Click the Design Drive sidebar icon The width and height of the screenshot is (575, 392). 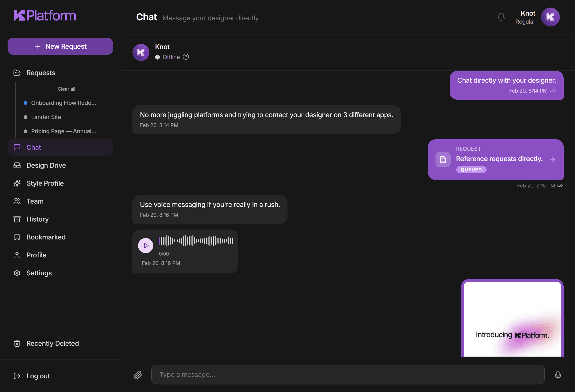tap(17, 165)
